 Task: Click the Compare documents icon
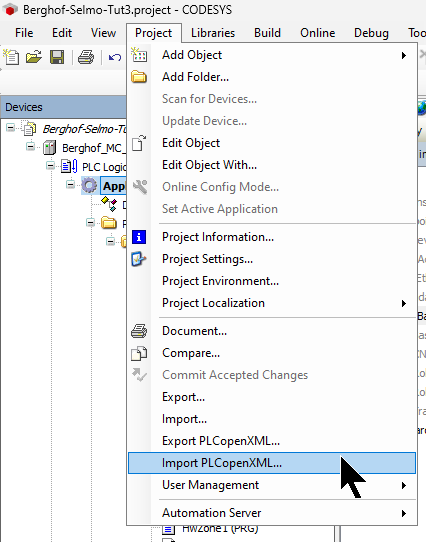[x=139, y=353]
